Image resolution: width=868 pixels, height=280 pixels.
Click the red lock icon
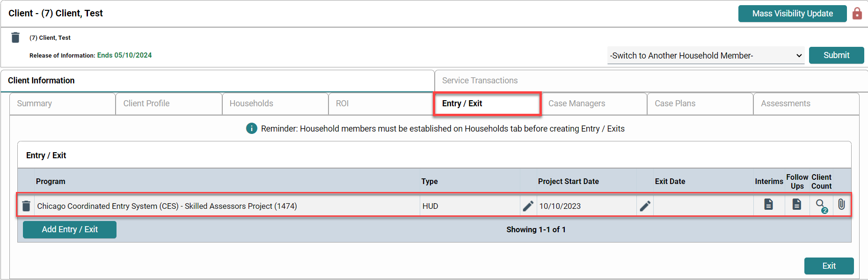pos(857,14)
